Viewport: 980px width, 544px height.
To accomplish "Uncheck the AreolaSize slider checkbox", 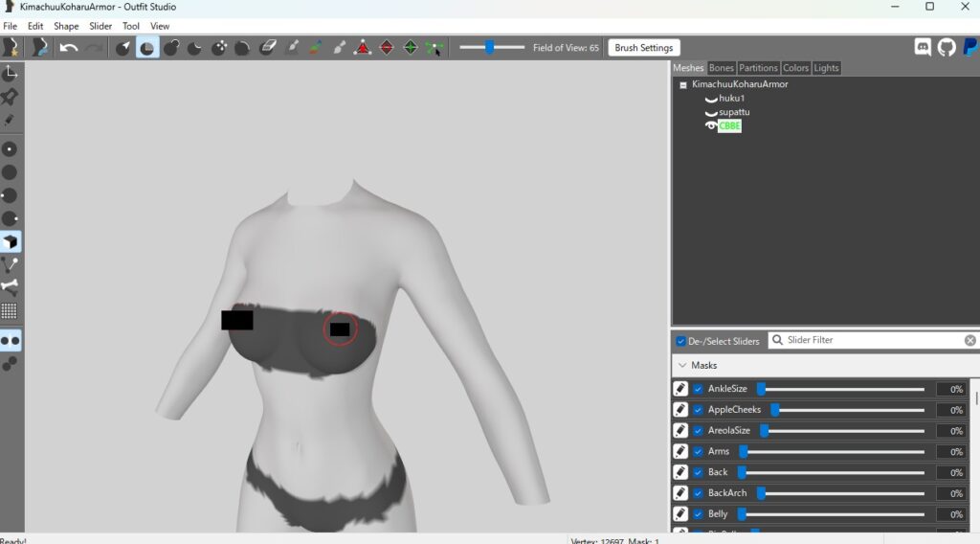I will point(698,431).
